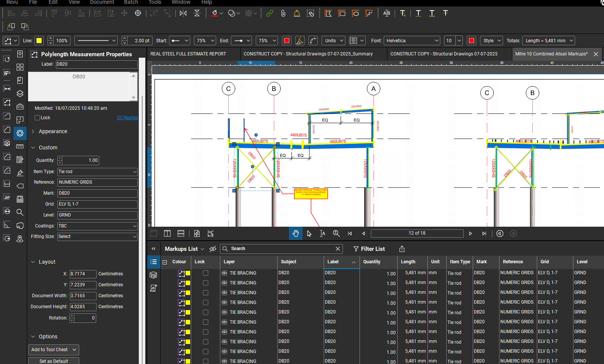Open the Bookmarks panel icon
The width and height of the screenshot is (604, 364).
pos(20,80)
